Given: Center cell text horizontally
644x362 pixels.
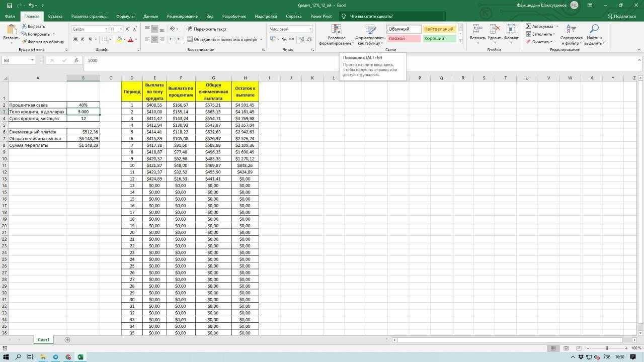Looking at the screenshot, I should (x=155, y=39).
